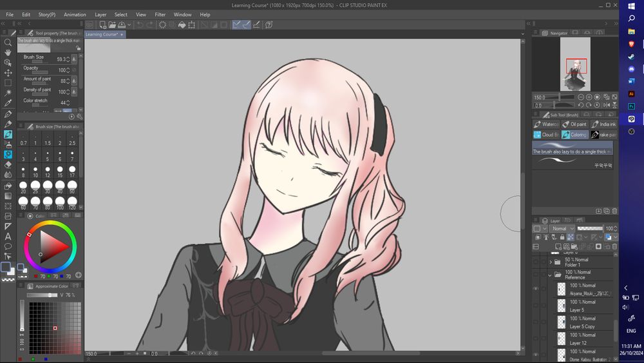Click the Save toolbar icon
This screenshot has height=363, width=644.
(122, 25)
